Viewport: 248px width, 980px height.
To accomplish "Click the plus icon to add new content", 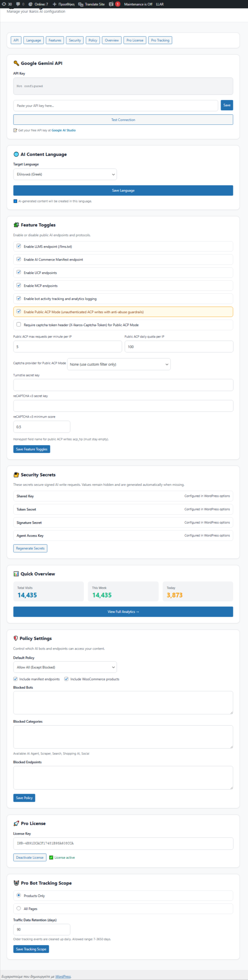I will 63,4.
